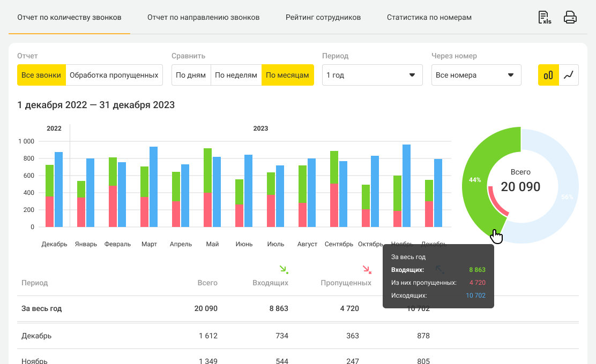
Task: Compare by months 'По месяцам'
Action: (x=287, y=75)
